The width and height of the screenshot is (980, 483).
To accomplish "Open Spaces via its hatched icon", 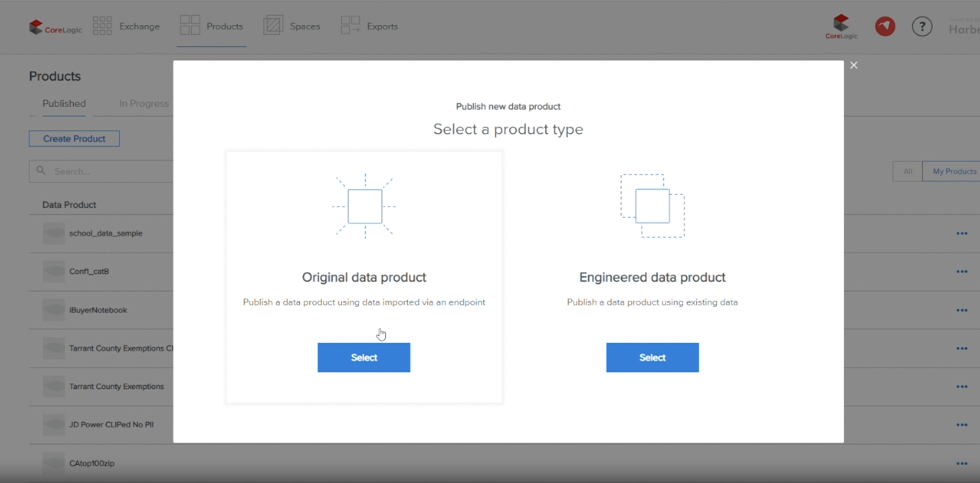I will pyautogui.click(x=273, y=25).
